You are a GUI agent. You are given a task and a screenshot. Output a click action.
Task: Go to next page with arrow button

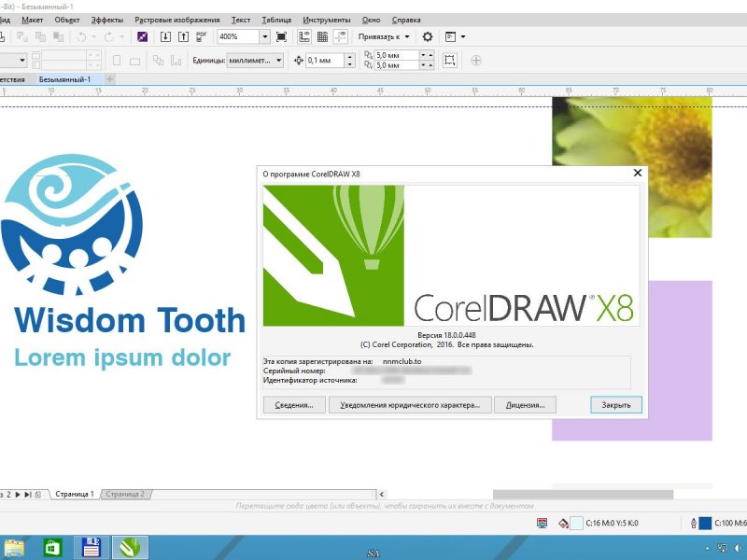tap(18, 495)
